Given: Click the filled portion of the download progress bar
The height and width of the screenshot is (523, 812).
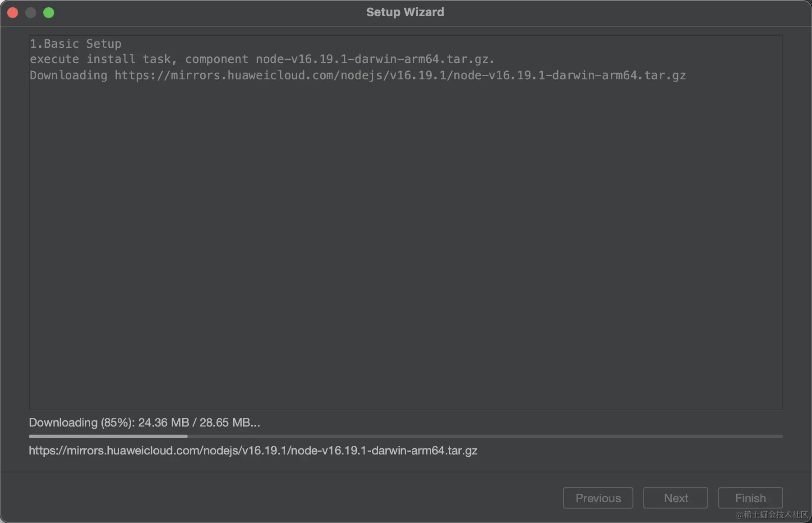Looking at the screenshot, I should tap(108, 436).
